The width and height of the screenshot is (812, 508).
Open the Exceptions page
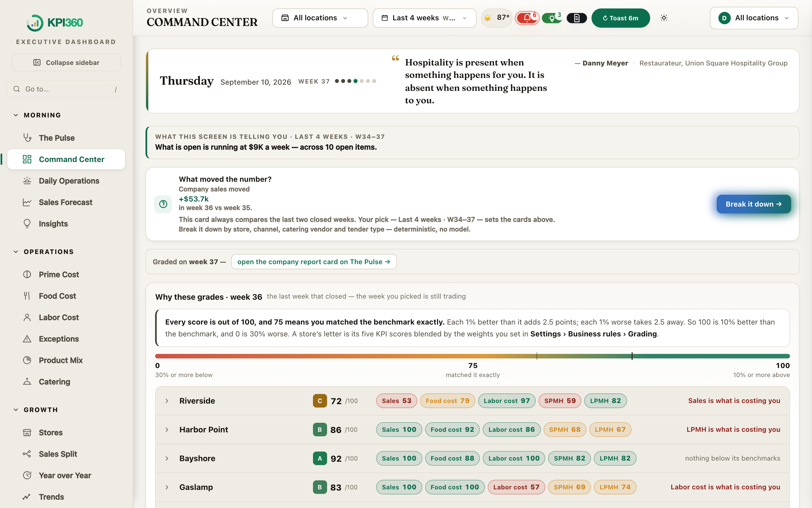pyautogui.click(x=66, y=339)
